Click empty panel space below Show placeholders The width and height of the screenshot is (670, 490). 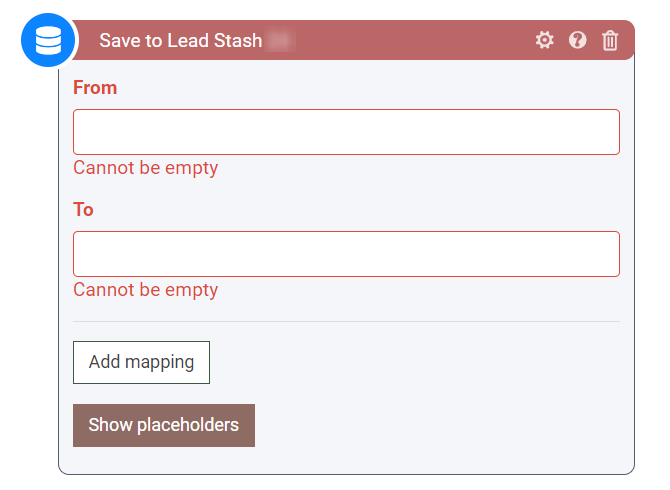click(346, 459)
